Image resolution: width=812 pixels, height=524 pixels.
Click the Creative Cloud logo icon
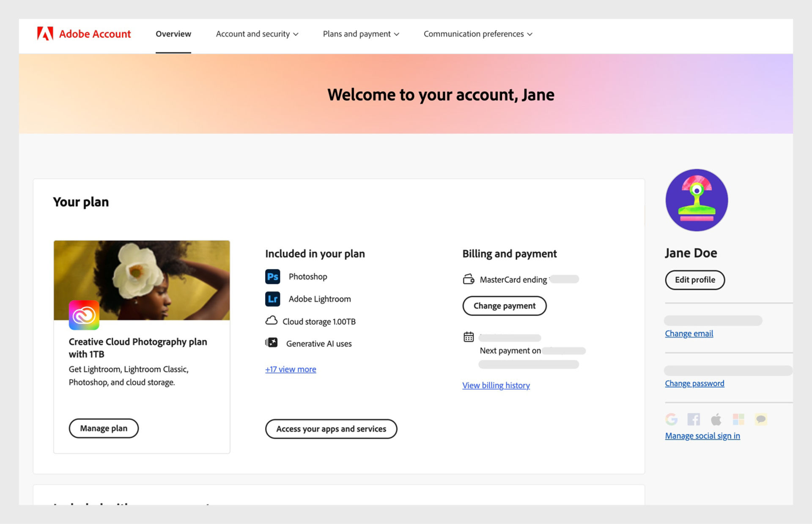click(x=84, y=315)
